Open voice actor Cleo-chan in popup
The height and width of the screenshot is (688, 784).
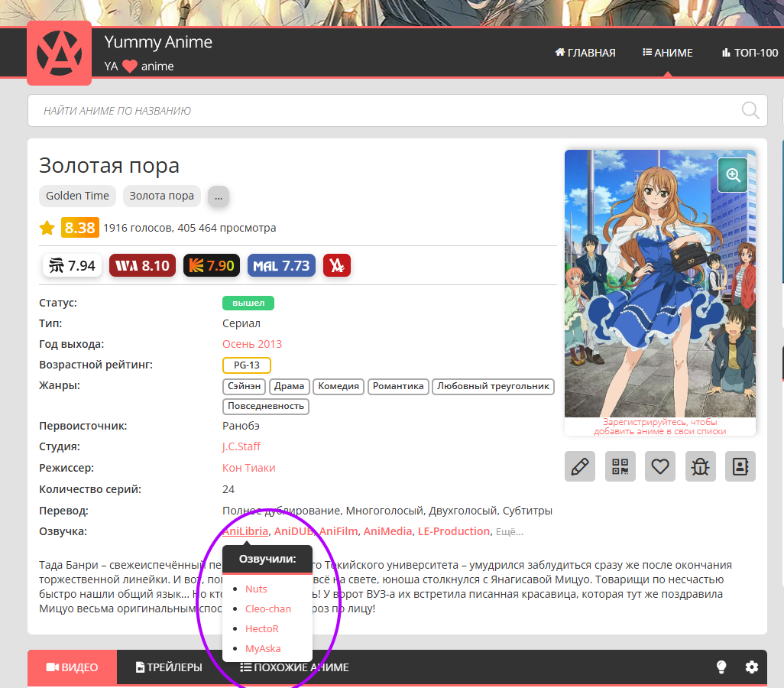click(x=268, y=609)
